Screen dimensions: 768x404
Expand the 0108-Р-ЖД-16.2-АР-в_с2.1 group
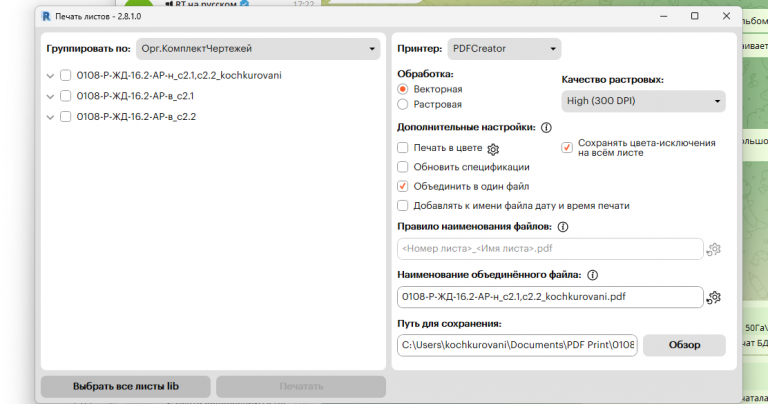(x=50, y=96)
